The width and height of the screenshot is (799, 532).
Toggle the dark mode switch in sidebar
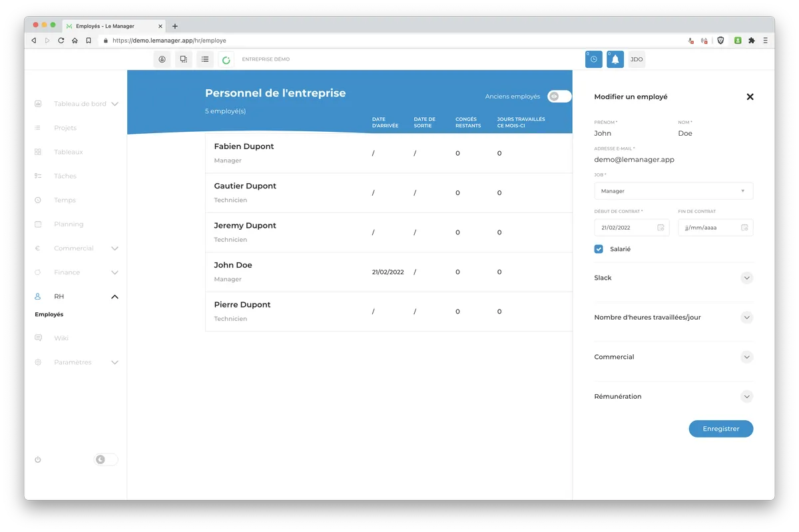tap(106, 459)
